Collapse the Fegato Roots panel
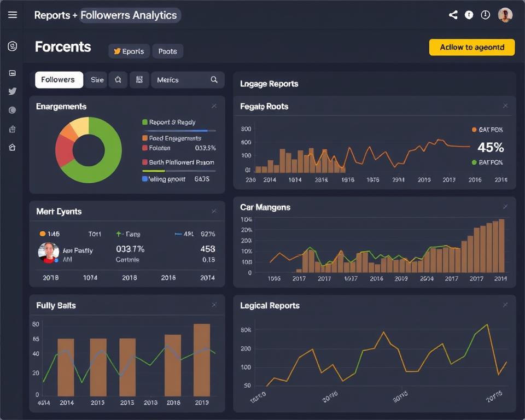Image resolution: width=525 pixels, height=420 pixels. (505, 106)
